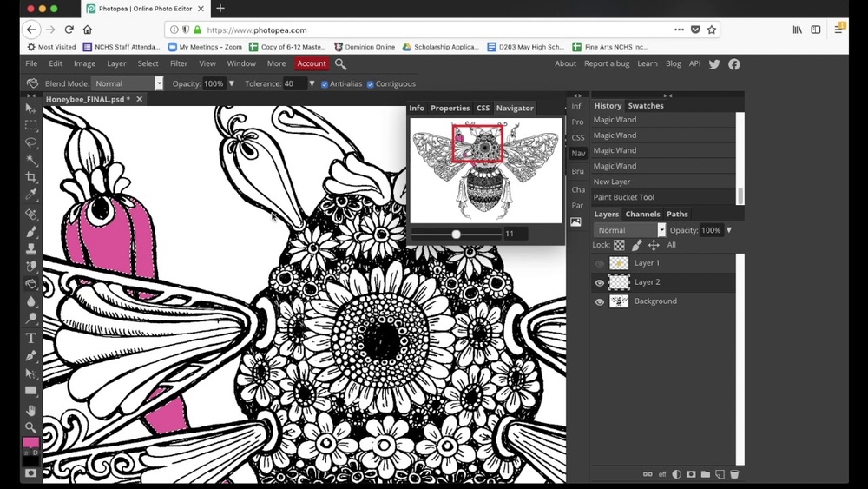Open the Layer menu
Image resolution: width=868 pixels, height=489 pixels.
click(116, 63)
